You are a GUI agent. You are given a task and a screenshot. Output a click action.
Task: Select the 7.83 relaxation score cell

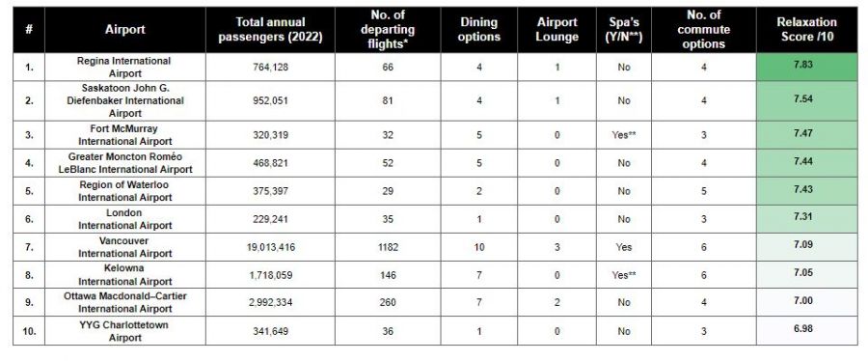coord(806,67)
